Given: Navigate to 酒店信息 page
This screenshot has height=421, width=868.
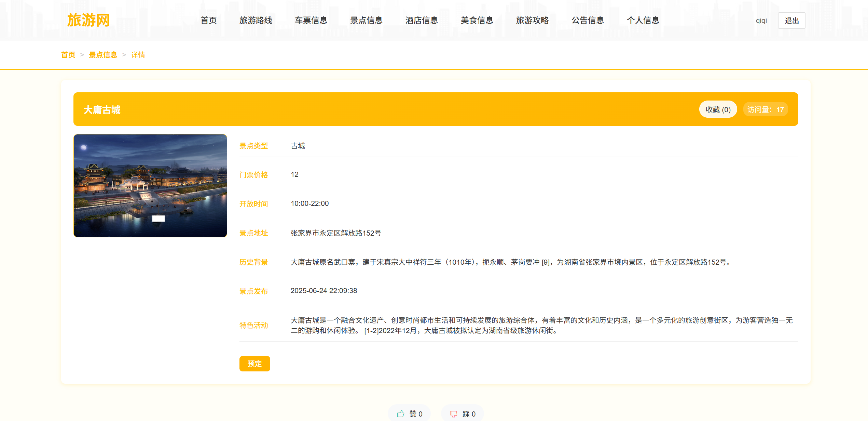Looking at the screenshot, I should tap(422, 21).
